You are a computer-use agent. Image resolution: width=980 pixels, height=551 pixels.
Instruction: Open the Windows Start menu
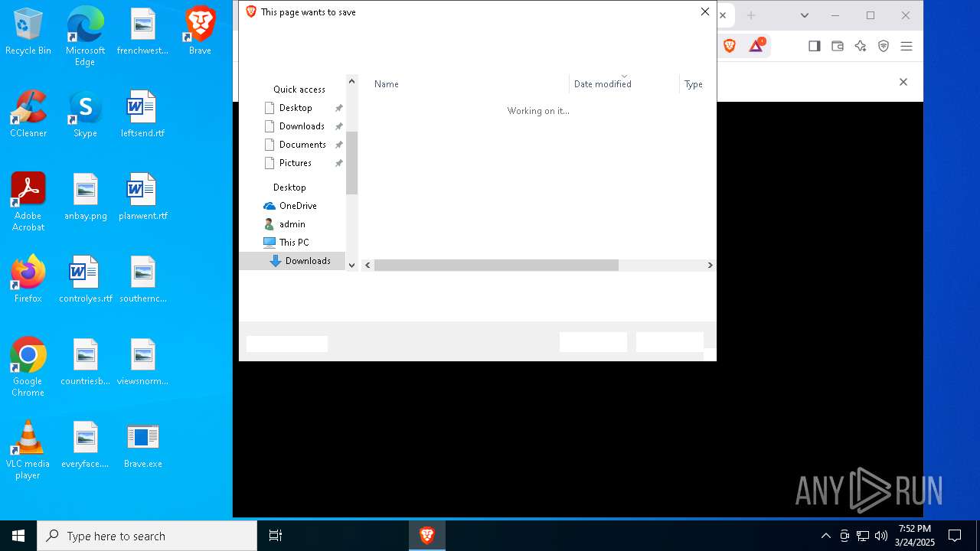tap(18, 536)
